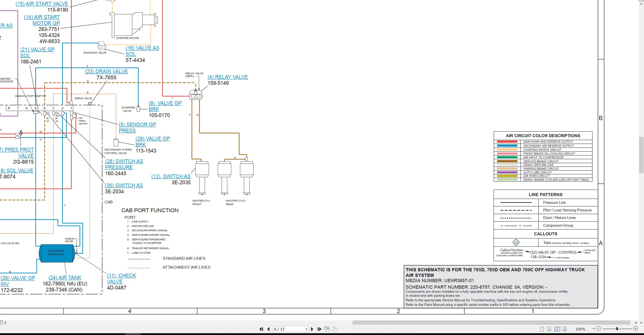Click the next view icon
This screenshot has height=335, width=644.
pos(335,329)
